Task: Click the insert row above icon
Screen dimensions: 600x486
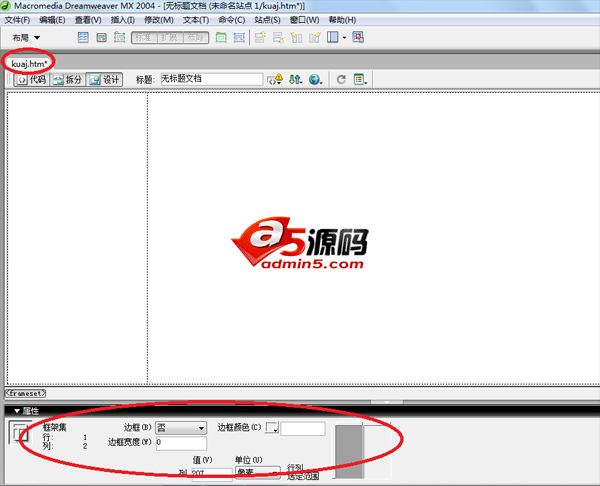Action: point(260,38)
